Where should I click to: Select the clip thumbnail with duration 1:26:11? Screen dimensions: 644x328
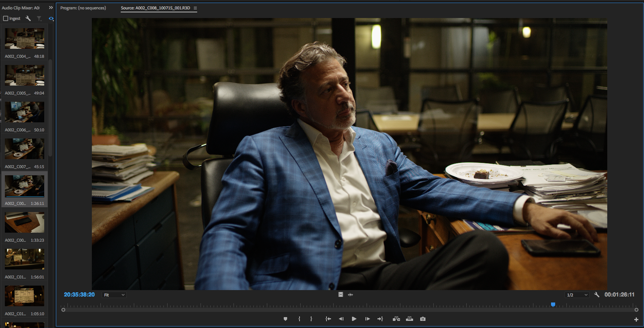pyautogui.click(x=24, y=186)
